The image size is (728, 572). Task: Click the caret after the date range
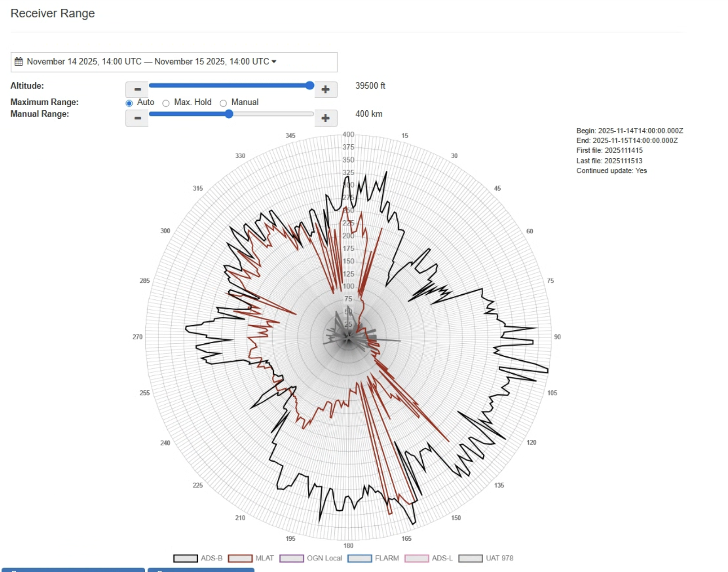click(274, 62)
